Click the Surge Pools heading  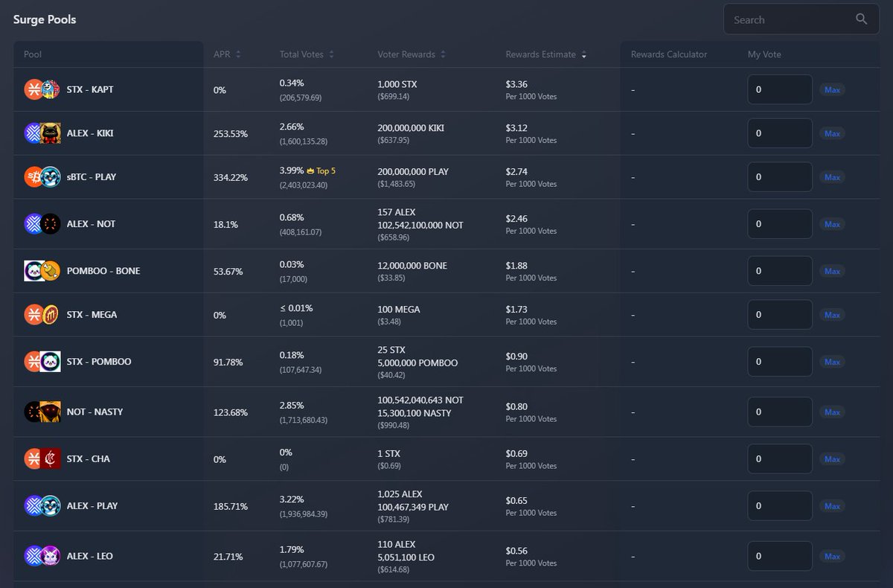click(45, 19)
